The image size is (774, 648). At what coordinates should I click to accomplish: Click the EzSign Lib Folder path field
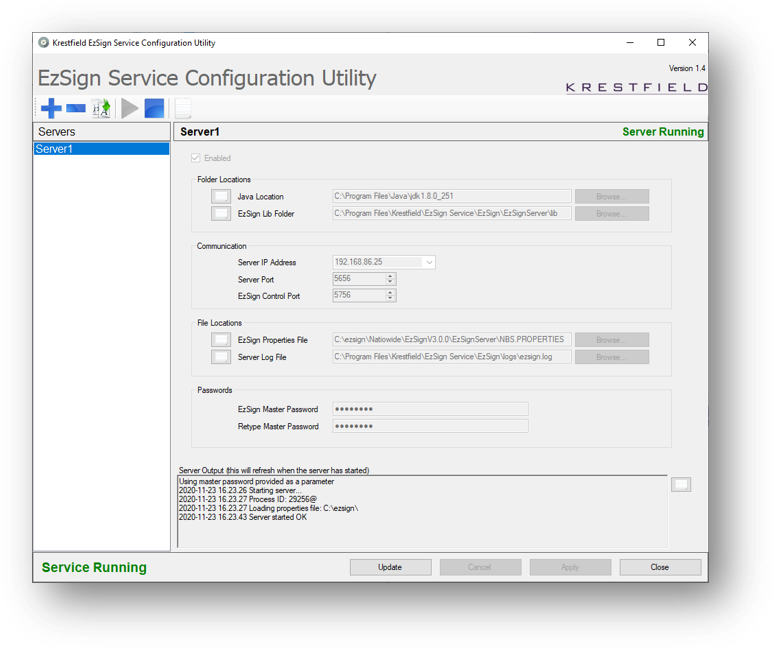pyautogui.click(x=452, y=213)
